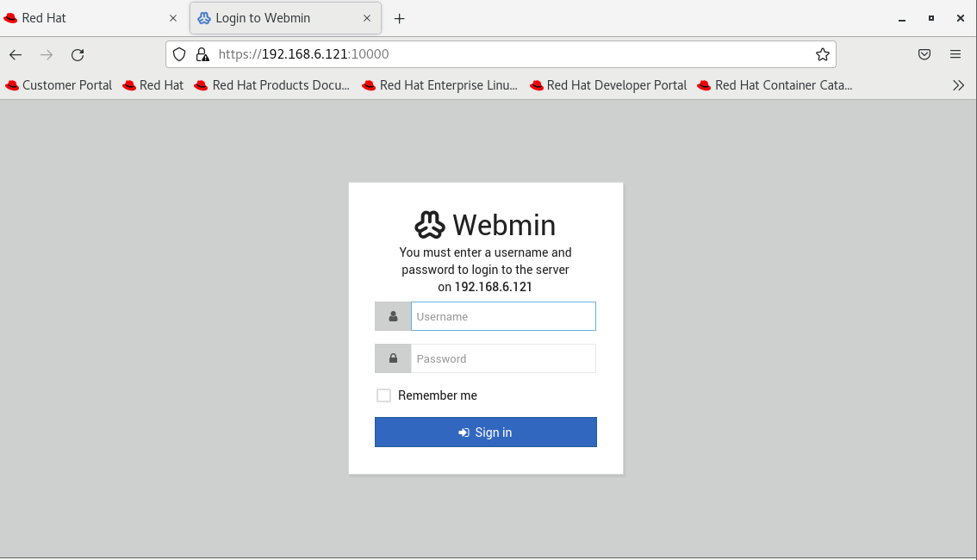Bookmark this page with the star icon
This screenshot has width=977, height=560.
click(823, 54)
